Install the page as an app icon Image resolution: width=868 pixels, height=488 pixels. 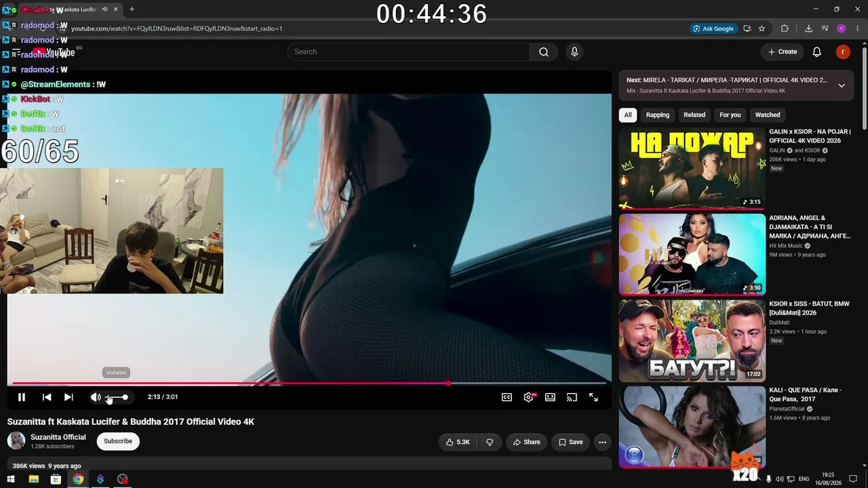click(x=747, y=28)
